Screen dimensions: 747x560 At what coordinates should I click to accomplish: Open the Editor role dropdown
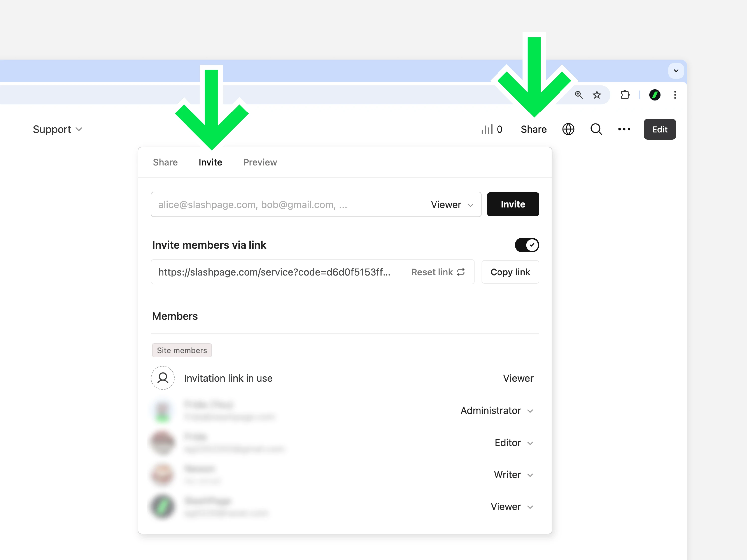point(514,443)
